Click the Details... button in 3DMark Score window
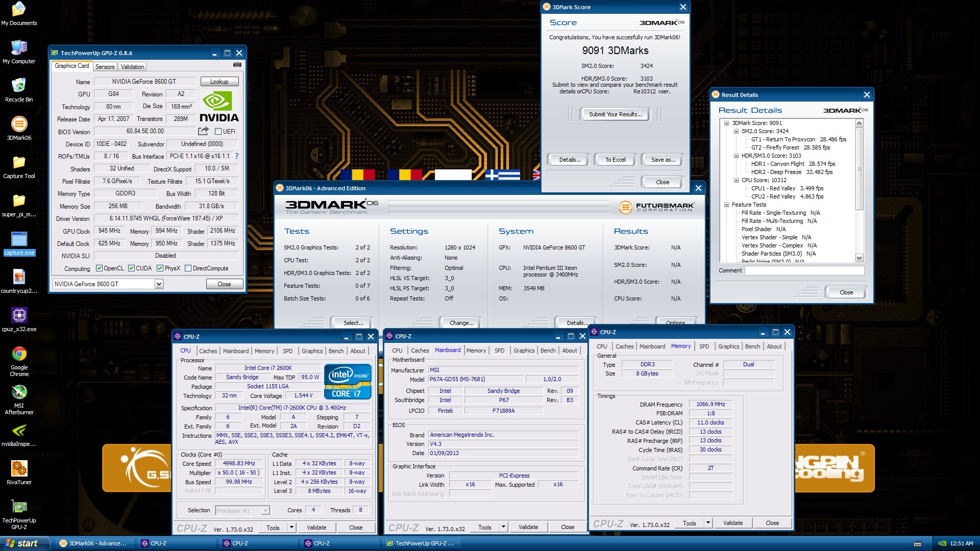Image resolution: width=980 pixels, height=551 pixels. coord(570,160)
